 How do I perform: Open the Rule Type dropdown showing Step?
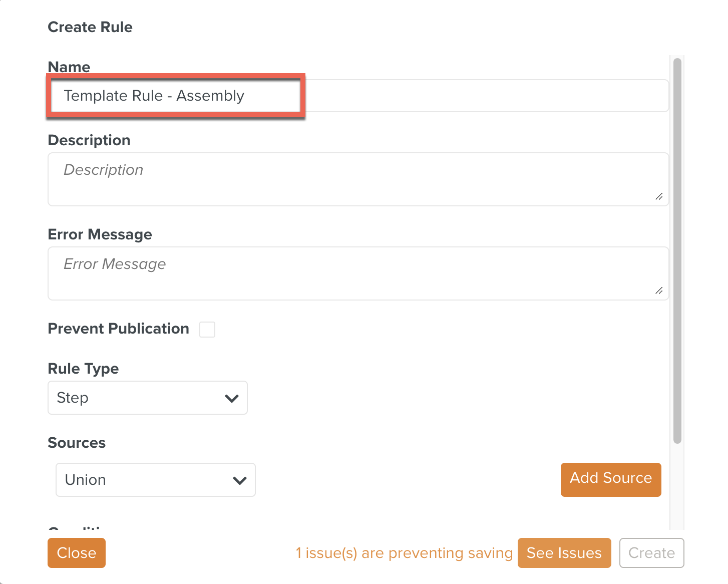coord(148,398)
